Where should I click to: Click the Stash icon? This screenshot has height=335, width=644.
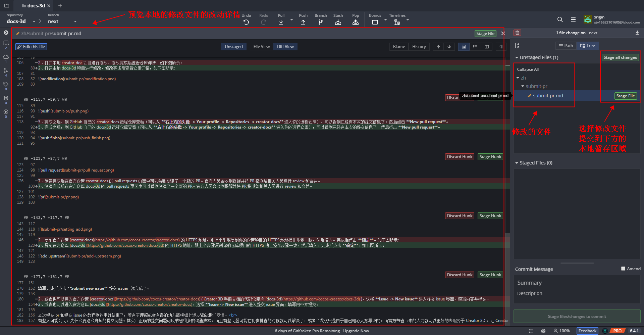pyautogui.click(x=338, y=22)
